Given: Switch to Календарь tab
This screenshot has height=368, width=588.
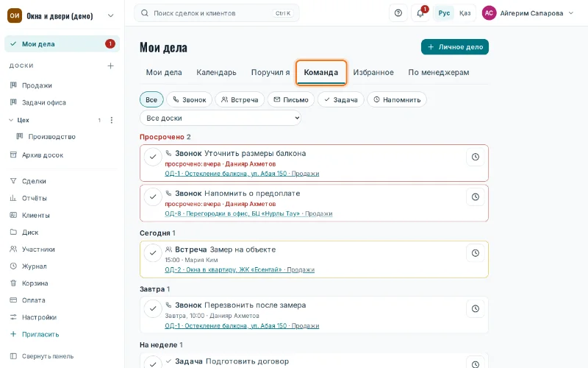Looking at the screenshot, I should coord(216,72).
